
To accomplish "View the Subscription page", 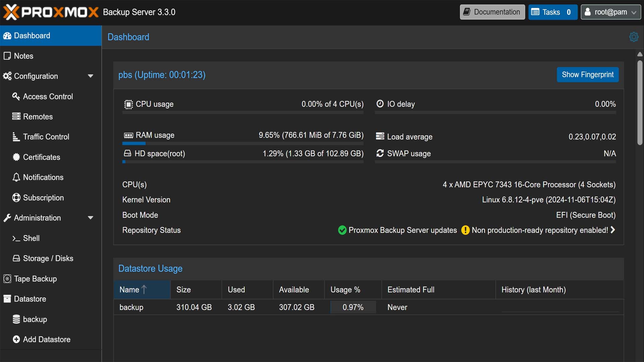I will click(51, 198).
